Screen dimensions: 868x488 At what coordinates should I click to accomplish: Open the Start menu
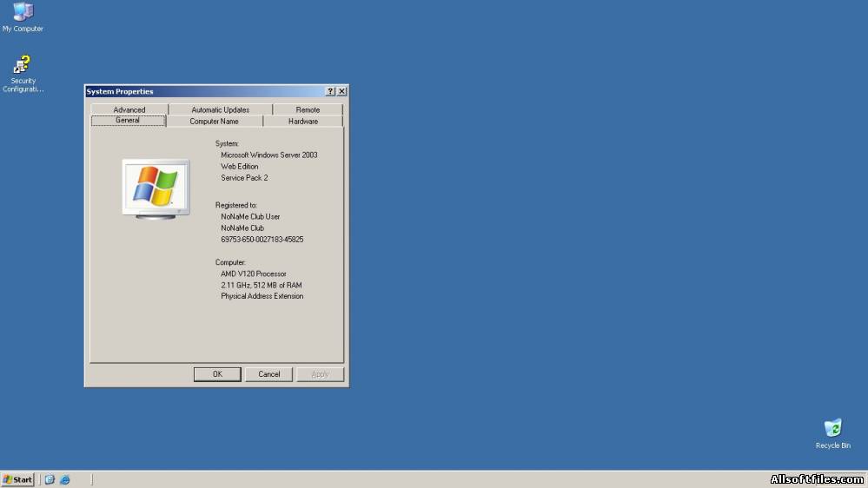(18, 479)
